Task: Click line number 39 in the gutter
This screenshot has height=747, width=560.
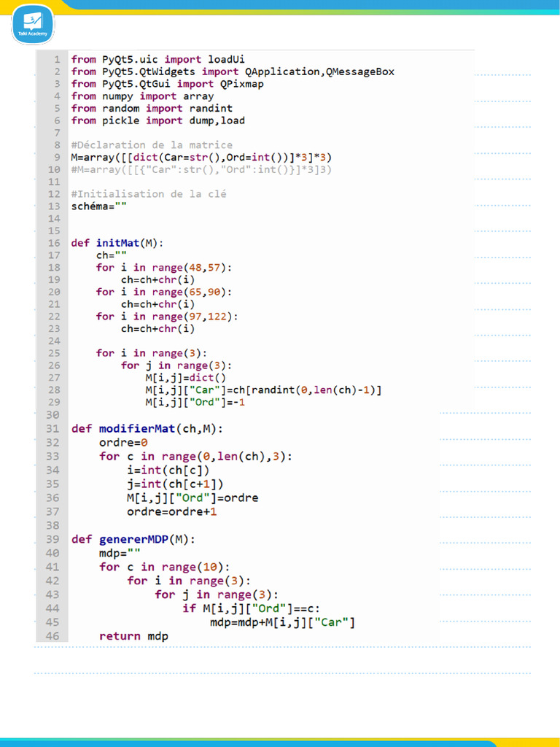Action: pos(52,539)
